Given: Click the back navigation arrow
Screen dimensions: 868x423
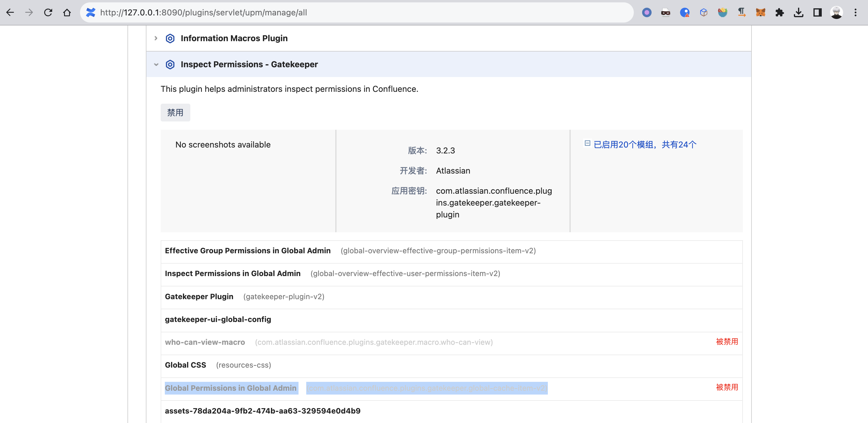Looking at the screenshot, I should (x=10, y=13).
